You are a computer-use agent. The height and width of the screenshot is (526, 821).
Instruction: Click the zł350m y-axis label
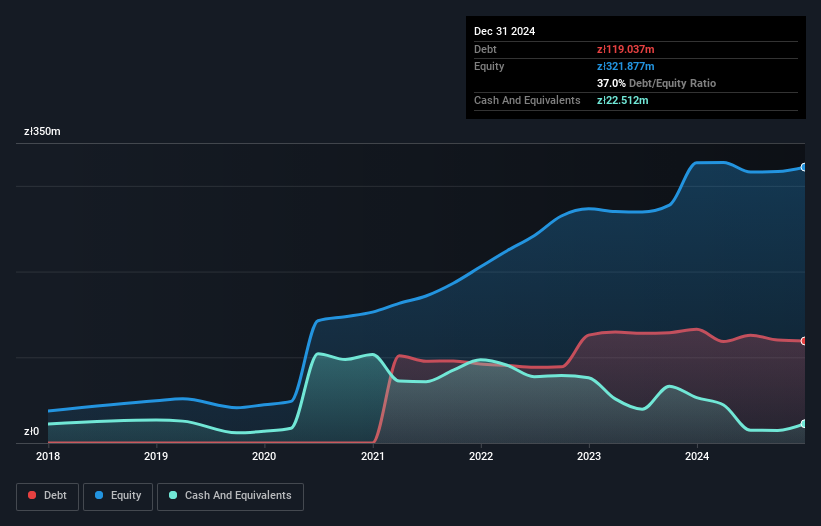(42, 131)
